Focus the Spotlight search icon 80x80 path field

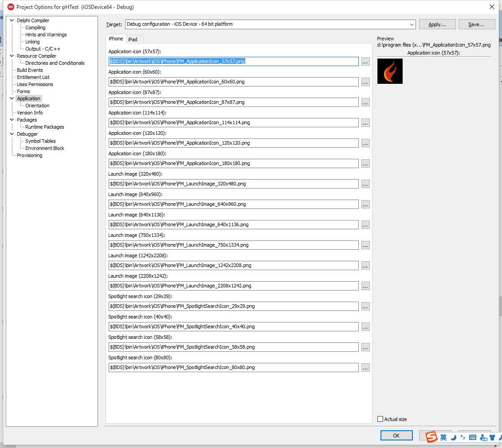(x=233, y=368)
